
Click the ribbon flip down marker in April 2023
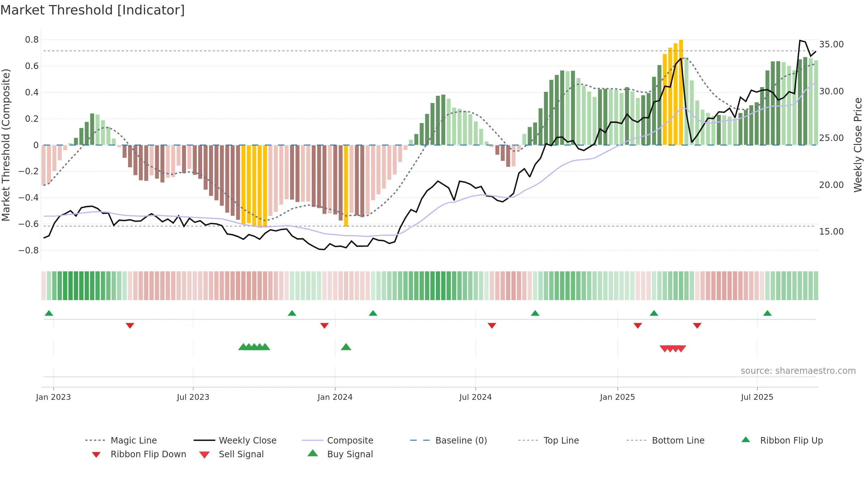[130, 326]
